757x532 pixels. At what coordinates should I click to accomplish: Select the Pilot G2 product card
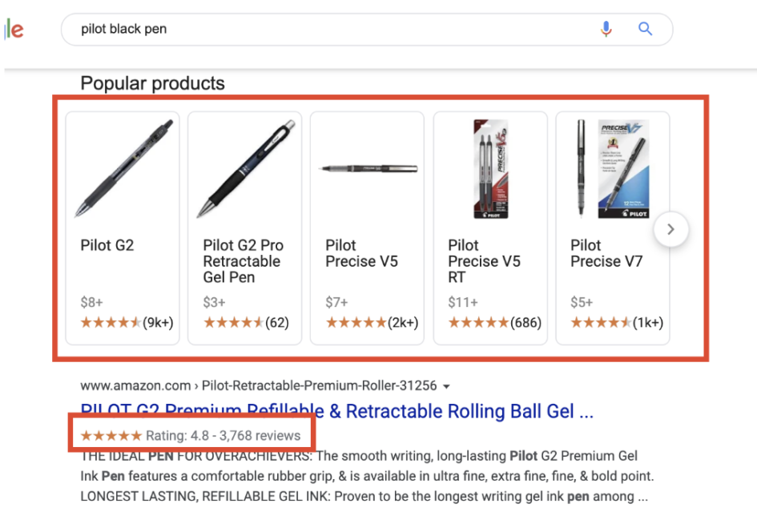122,228
